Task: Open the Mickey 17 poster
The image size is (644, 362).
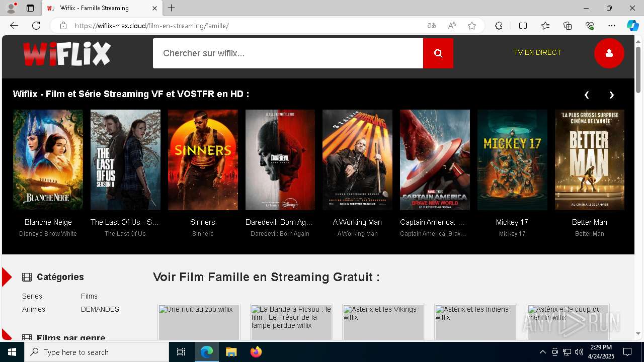Action: 512,160
